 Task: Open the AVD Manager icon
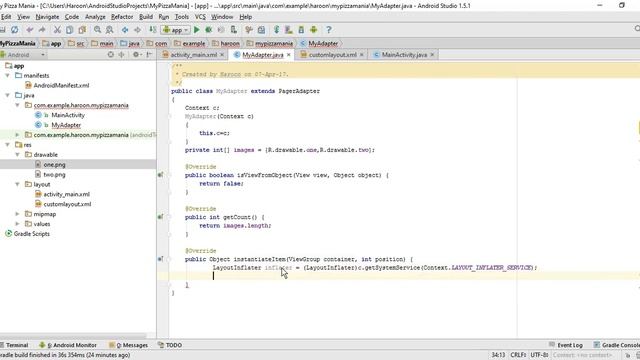point(289,30)
